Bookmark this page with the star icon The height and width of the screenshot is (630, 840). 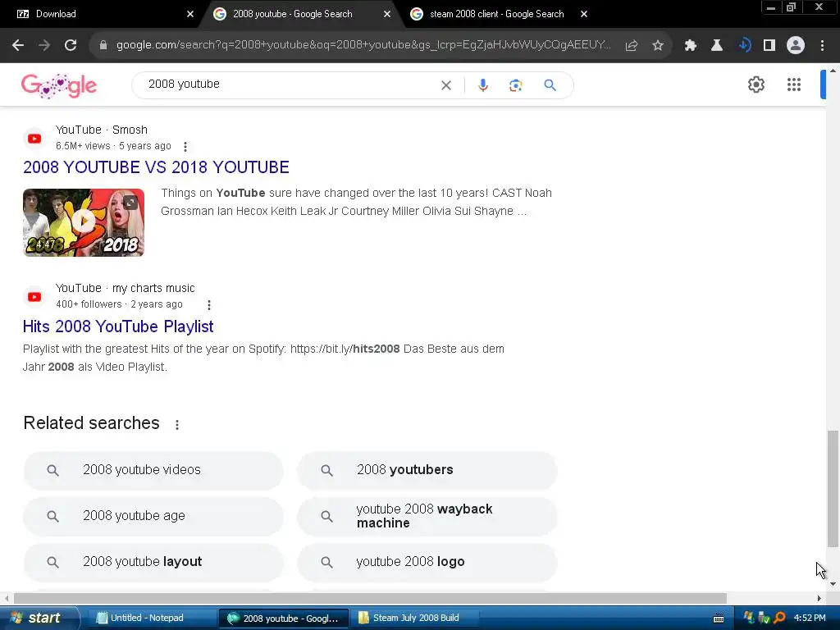658,46
